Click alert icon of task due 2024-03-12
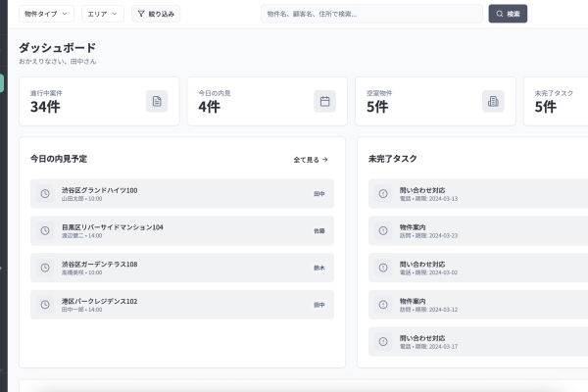Viewport: 588px width, 392px height. pos(383,305)
